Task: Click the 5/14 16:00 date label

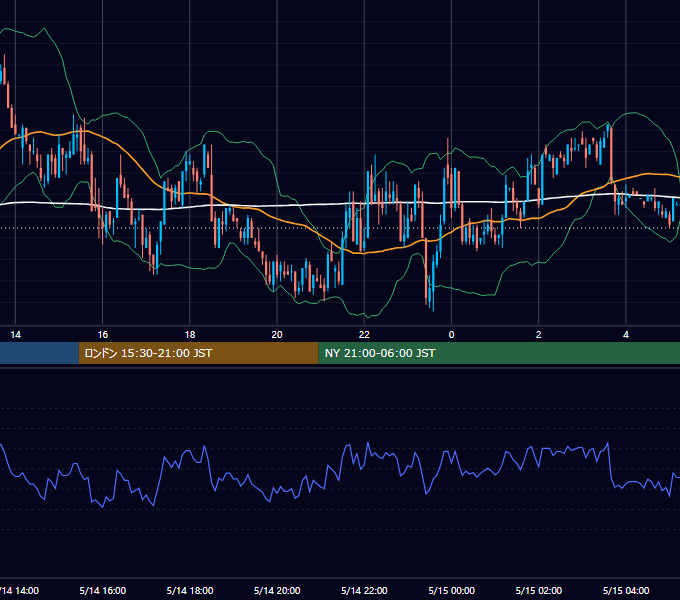Action: [103, 590]
